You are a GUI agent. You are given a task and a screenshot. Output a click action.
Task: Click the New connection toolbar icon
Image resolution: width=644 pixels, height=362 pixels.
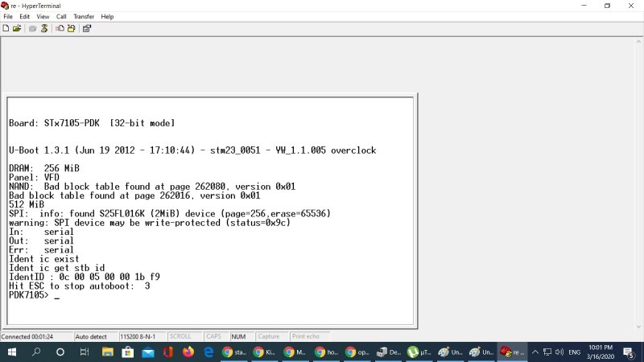click(x=6, y=28)
